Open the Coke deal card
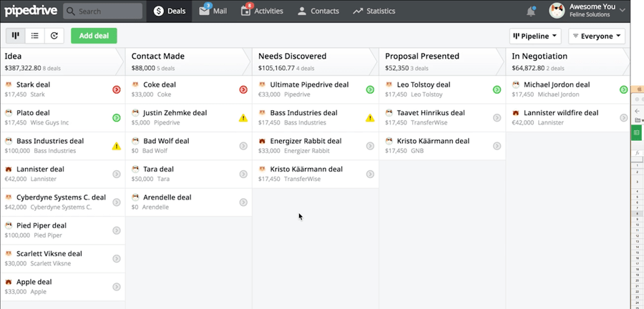The width and height of the screenshot is (644, 309). click(189, 89)
